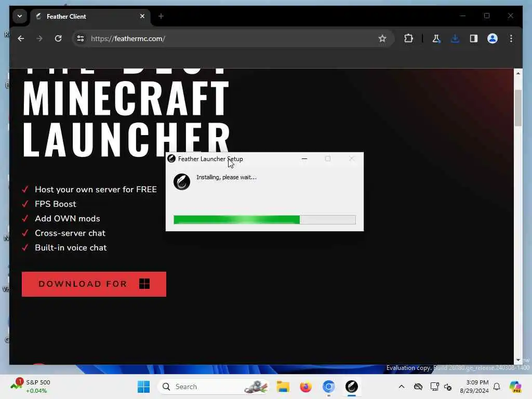Viewport: 532px width, 399px height.
Task: Select Feather Launcher taskbar icon
Action: (x=352, y=387)
